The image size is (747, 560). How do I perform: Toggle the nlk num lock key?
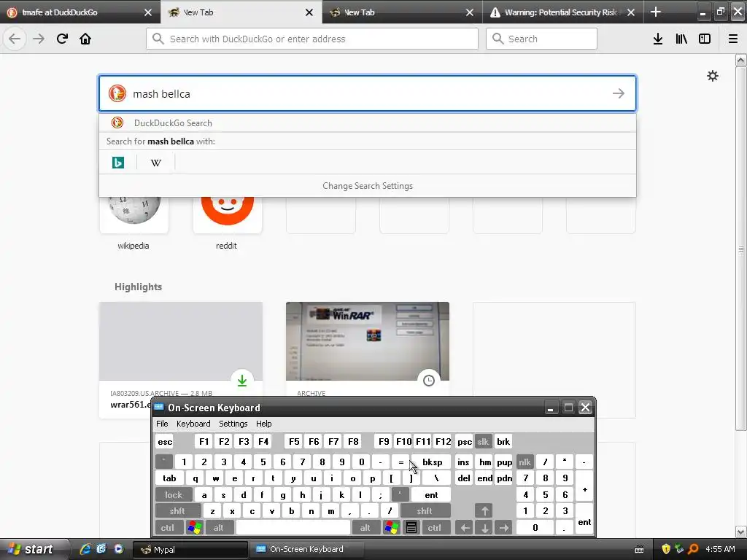525,462
